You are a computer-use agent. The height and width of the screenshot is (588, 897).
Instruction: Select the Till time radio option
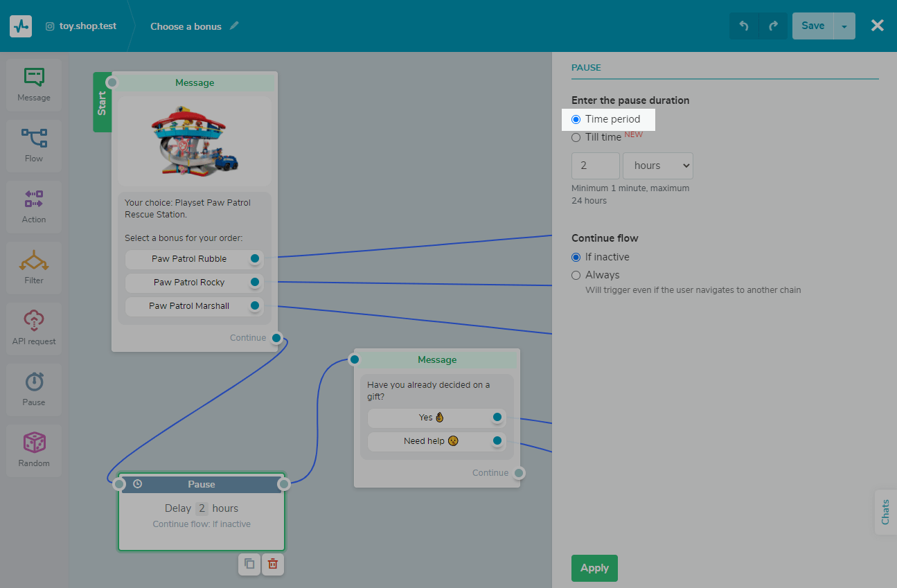coord(576,137)
